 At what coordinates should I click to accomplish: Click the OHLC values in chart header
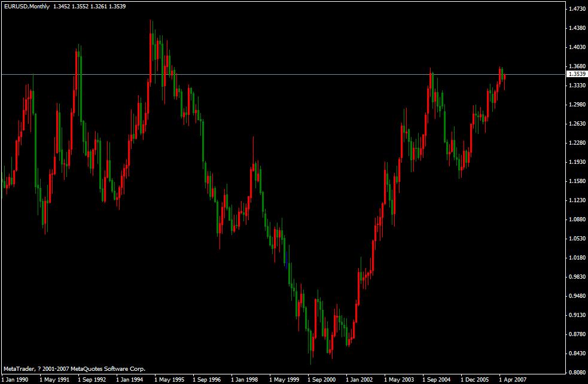click(x=81, y=6)
